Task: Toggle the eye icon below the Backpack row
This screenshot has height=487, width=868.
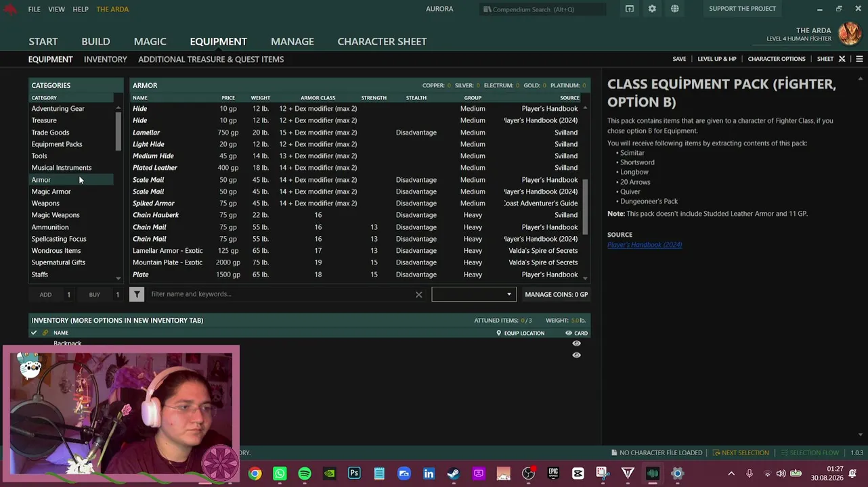Action: pos(576,355)
